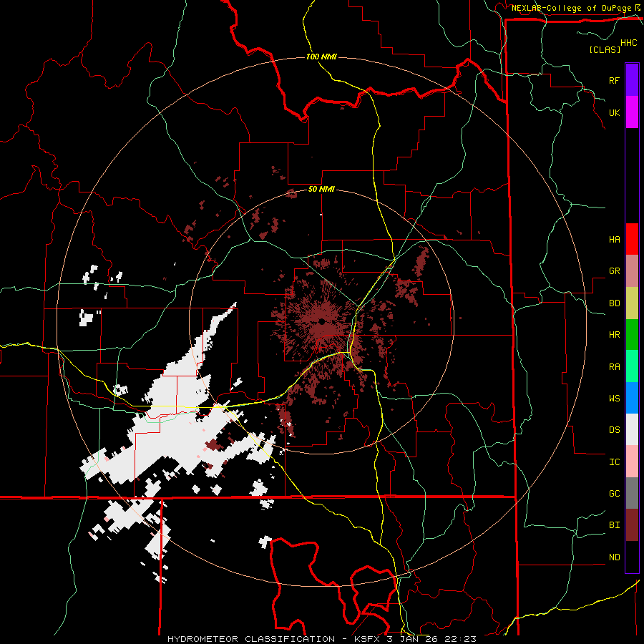Click the radar site center dot

321,321
